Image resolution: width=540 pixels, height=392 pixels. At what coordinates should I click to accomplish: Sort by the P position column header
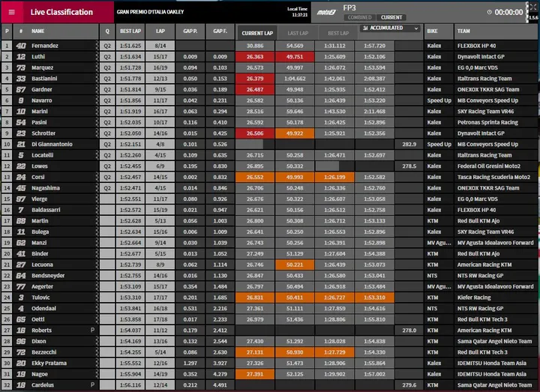pos(7,31)
